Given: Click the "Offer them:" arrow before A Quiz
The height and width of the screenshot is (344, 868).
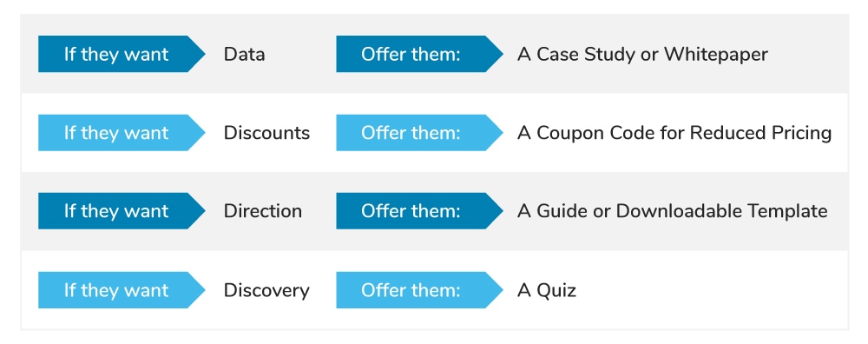Looking at the screenshot, I should click(x=419, y=290).
